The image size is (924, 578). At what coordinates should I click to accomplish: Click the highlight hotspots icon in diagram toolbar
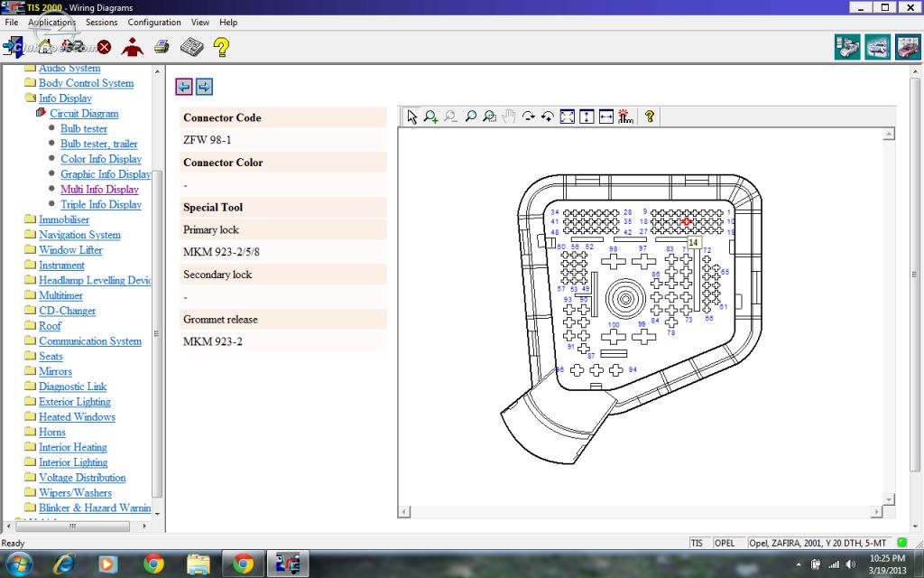(626, 117)
